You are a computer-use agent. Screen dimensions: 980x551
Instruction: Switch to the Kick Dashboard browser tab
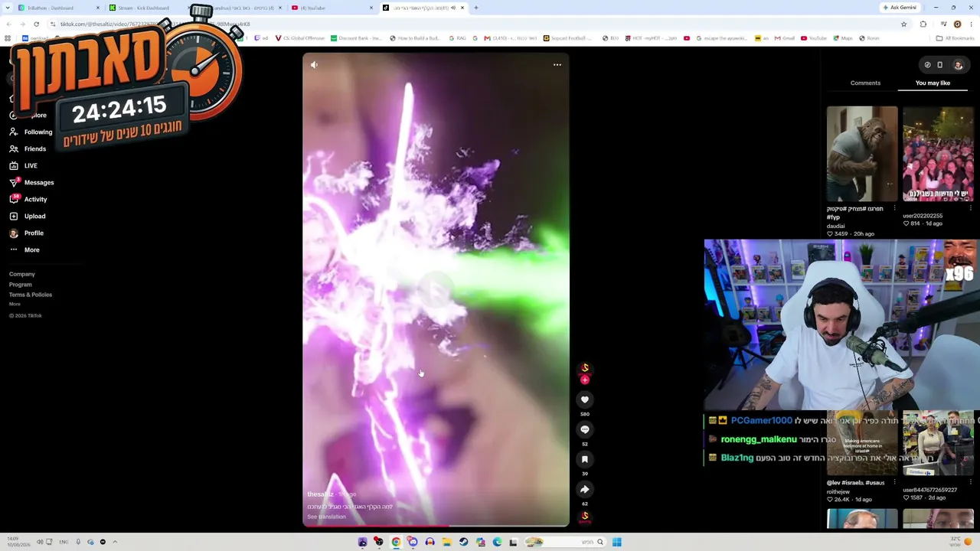144,8
